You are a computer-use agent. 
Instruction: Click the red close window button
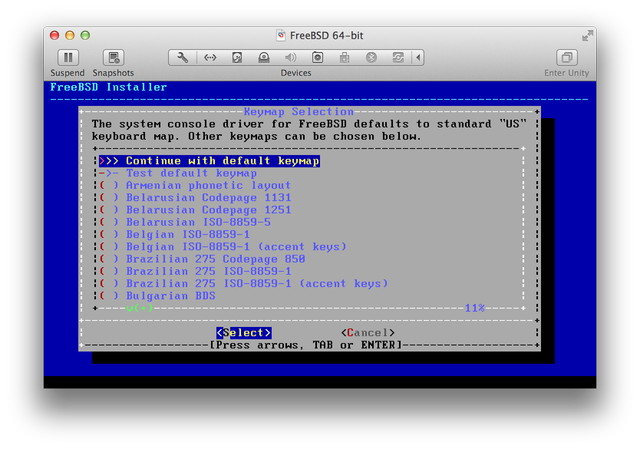point(54,36)
